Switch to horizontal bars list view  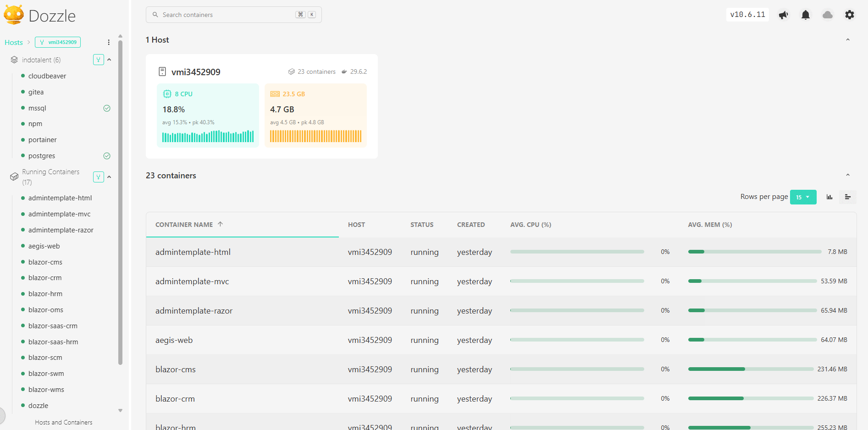pos(848,197)
